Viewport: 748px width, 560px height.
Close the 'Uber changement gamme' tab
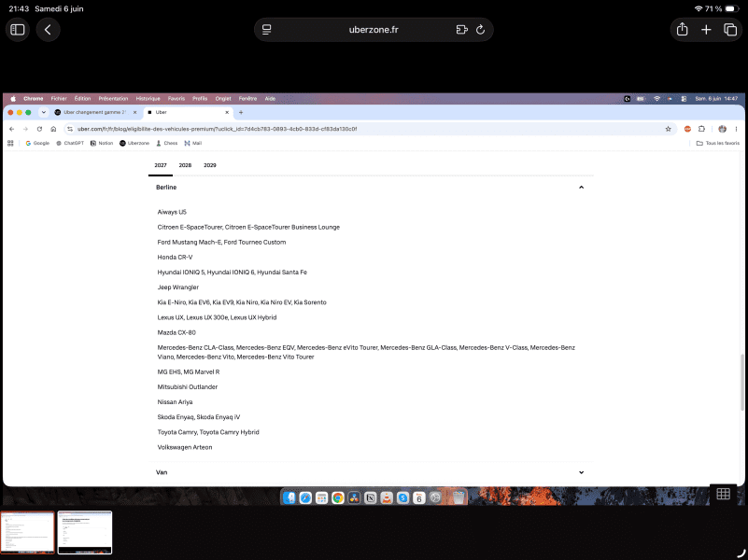pos(135,113)
